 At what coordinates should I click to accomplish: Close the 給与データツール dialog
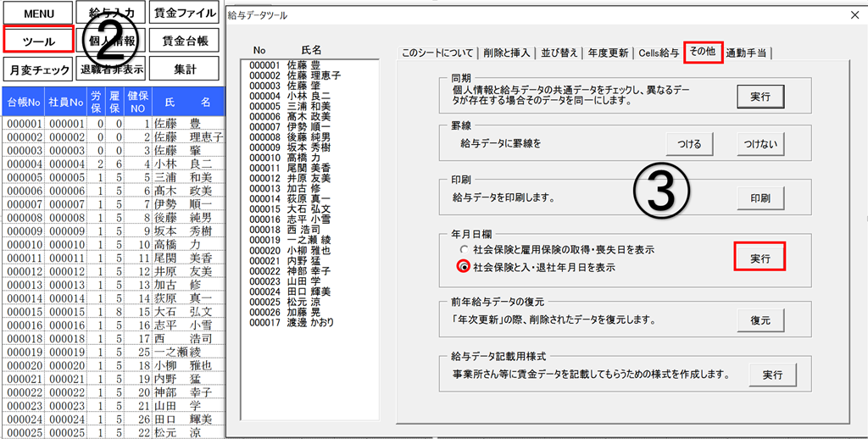click(854, 15)
